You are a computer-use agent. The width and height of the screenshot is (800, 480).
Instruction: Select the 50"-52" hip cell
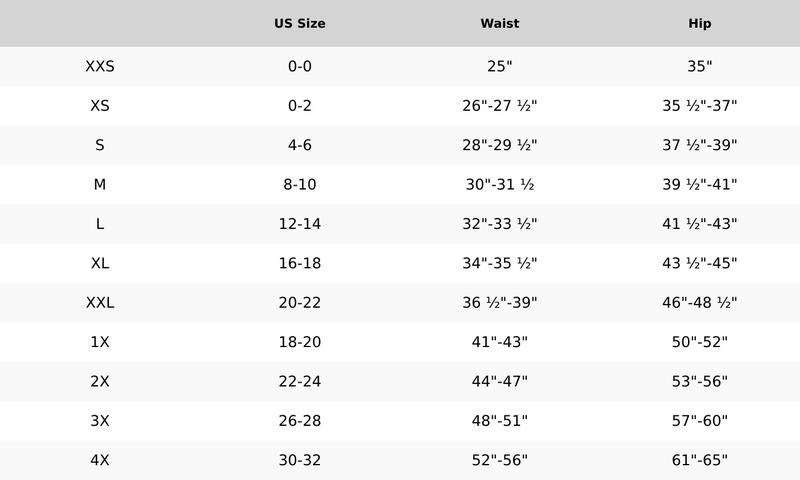coord(700,342)
